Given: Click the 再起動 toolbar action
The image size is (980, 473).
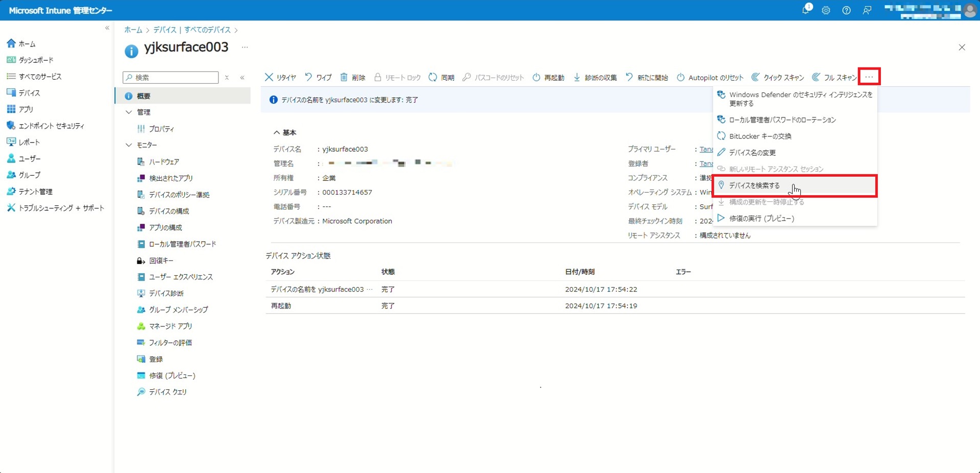Looking at the screenshot, I should point(548,78).
